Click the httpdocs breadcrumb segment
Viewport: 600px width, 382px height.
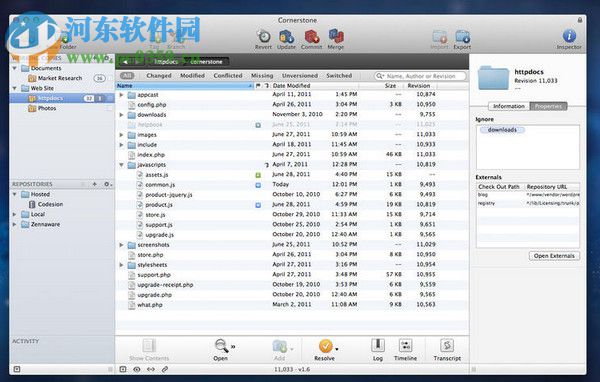tap(166, 62)
